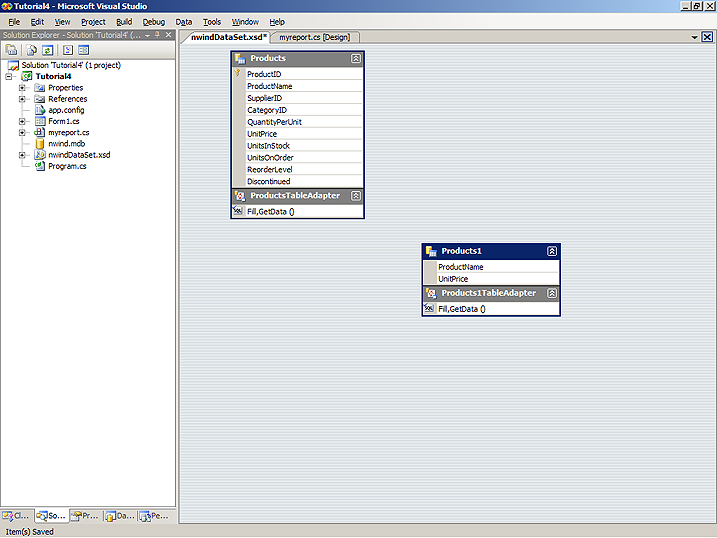Click the View Designer toolbar icon
The width and height of the screenshot is (717, 538).
83,49
